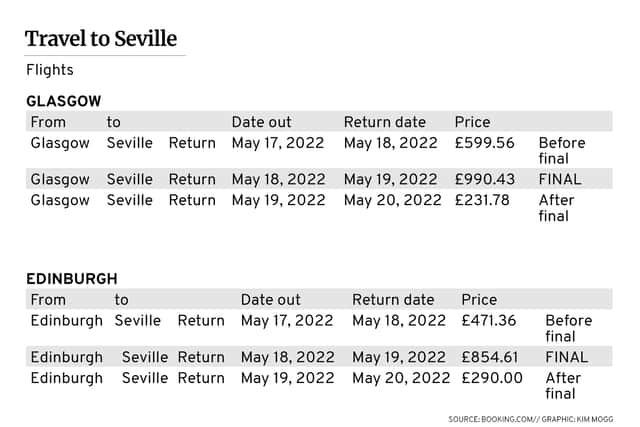Click 'Date out' header in Glasgow table
640x427 pixels.
[x=262, y=122]
